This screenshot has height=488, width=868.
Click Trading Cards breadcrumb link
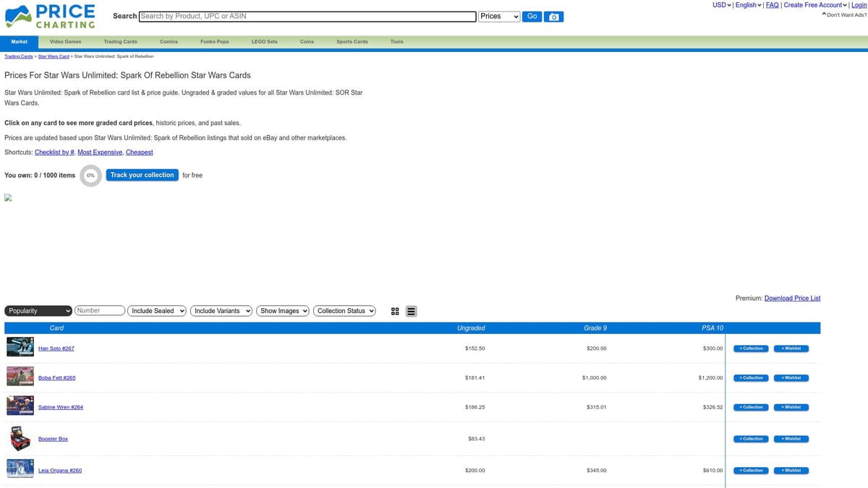(x=19, y=56)
